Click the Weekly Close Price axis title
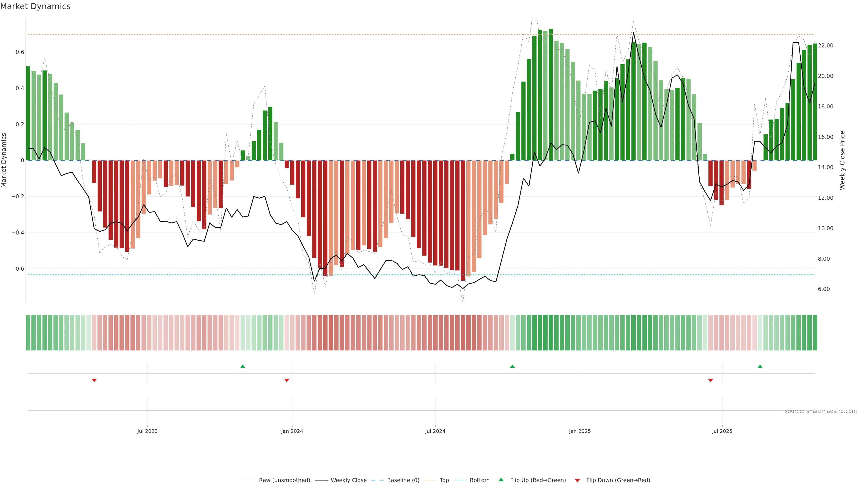868x488 pixels. tap(842, 160)
